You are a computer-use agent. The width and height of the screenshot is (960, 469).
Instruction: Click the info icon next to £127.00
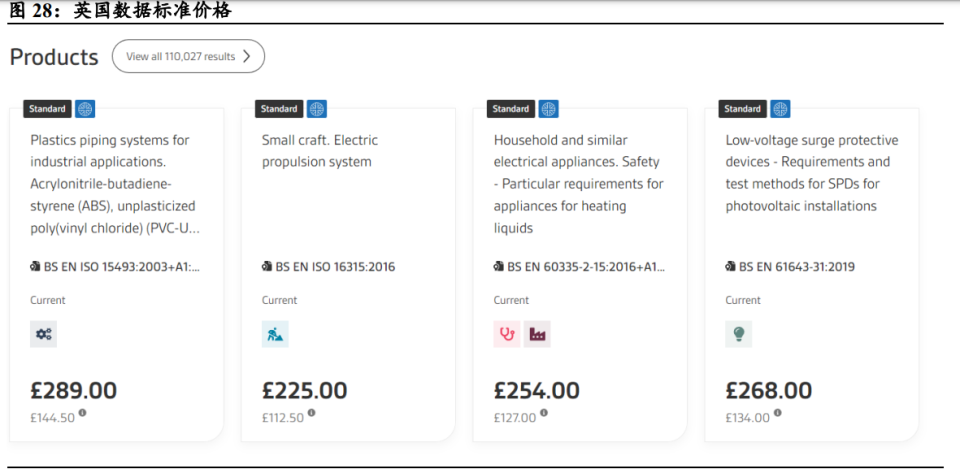pyautogui.click(x=544, y=413)
